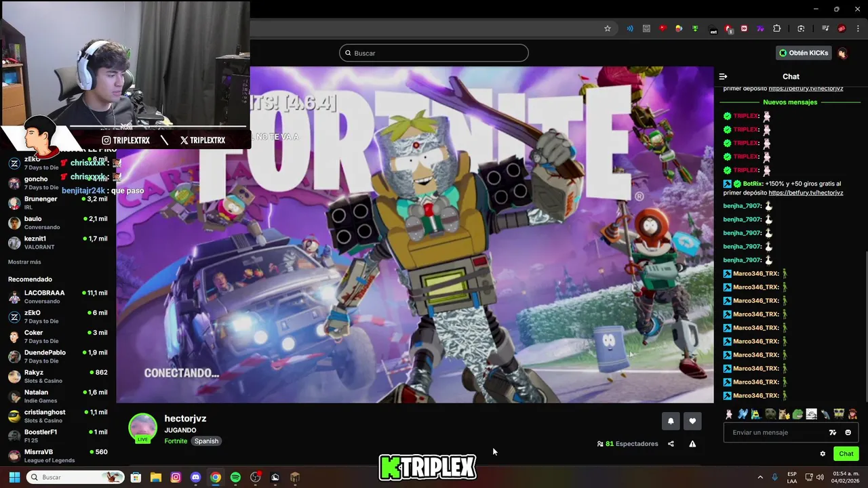The width and height of the screenshot is (868, 488).
Task: Open the Chrome extensions puzzle icon
Action: pos(777,28)
